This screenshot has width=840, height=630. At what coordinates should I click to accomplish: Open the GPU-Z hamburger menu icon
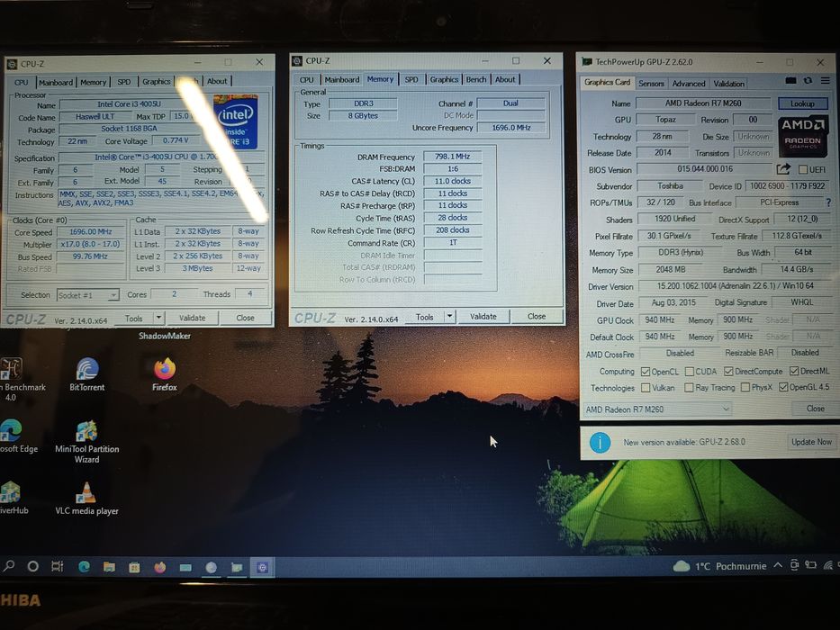pyautogui.click(x=825, y=81)
